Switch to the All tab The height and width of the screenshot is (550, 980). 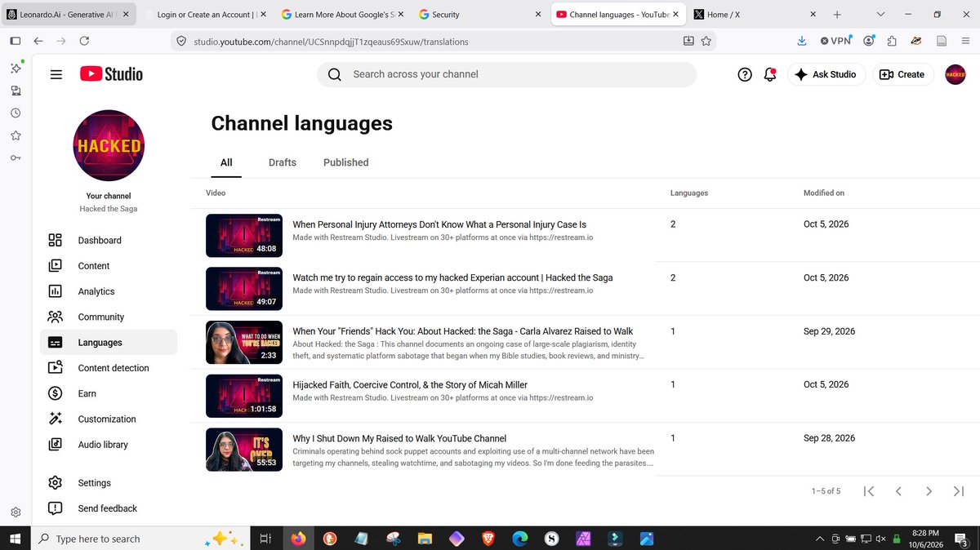[x=226, y=162]
